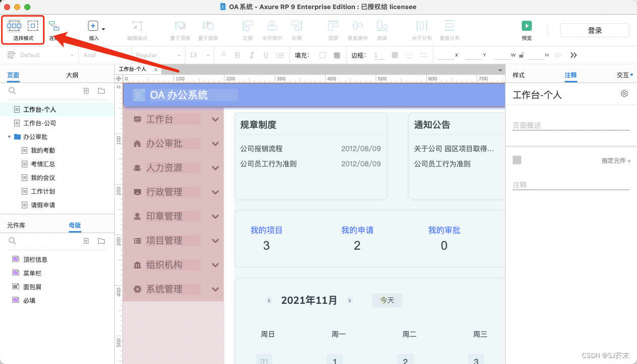Image resolution: width=637 pixels, height=364 pixels.
Task: Click the notes settings gear icon
Action: 624,94
